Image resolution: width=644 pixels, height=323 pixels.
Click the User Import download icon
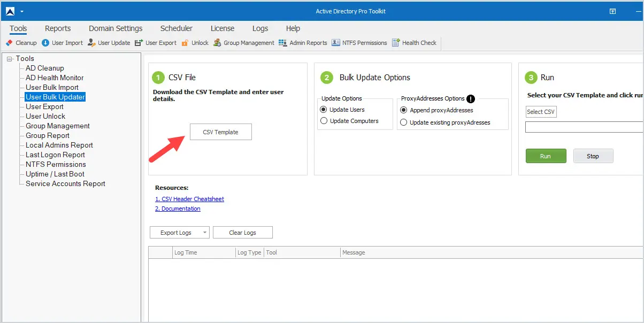45,43
